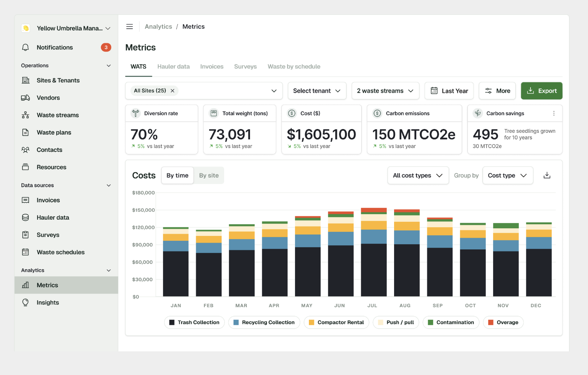Open the hamburger menu icon
588x375 pixels.
point(130,27)
